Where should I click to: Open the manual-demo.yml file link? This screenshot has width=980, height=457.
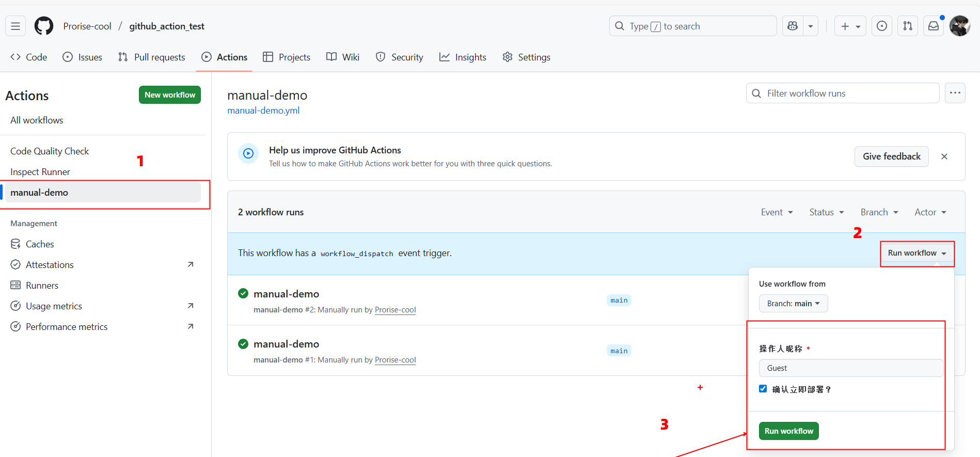pyautogui.click(x=263, y=111)
